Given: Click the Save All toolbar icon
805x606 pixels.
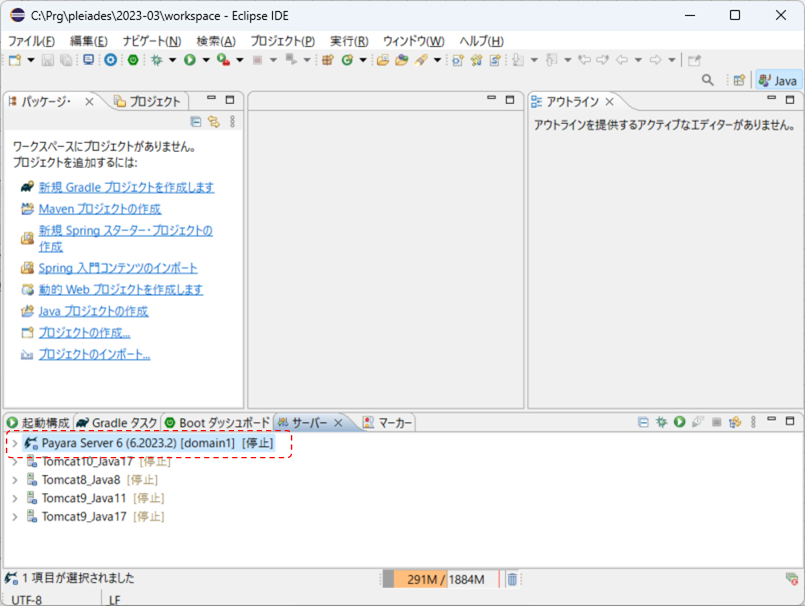Looking at the screenshot, I should click(x=66, y=60).
